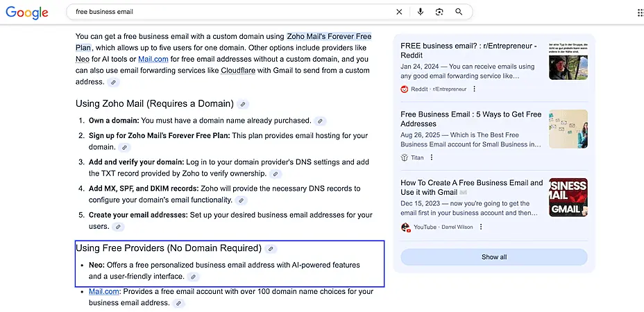Click the Reddit source favicon
The image size is (644, 312).
point(405,89)
